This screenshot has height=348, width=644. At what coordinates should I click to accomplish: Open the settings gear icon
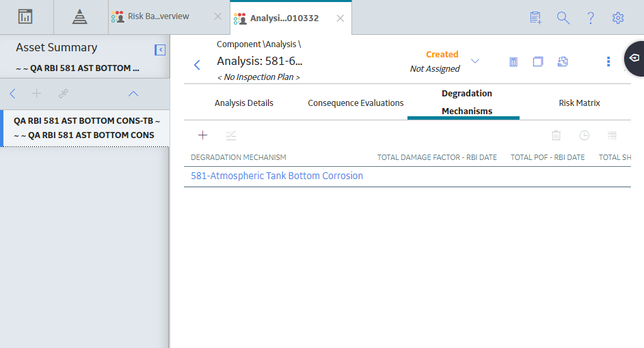[x=618, y=18]
